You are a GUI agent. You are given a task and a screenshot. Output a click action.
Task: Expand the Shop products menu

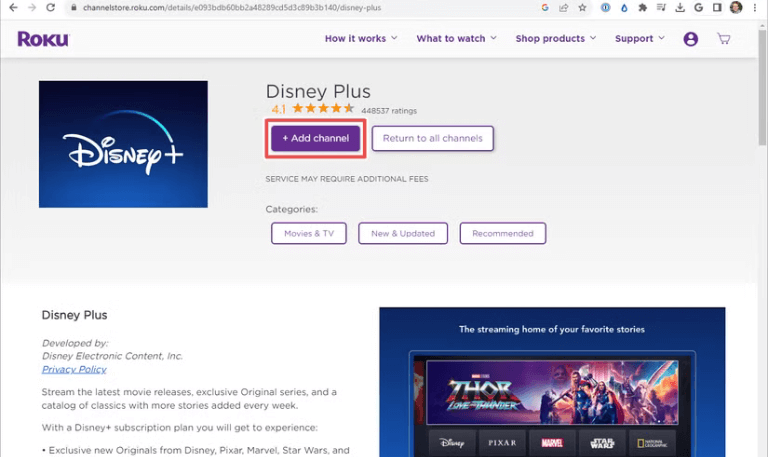pos(556,38)
